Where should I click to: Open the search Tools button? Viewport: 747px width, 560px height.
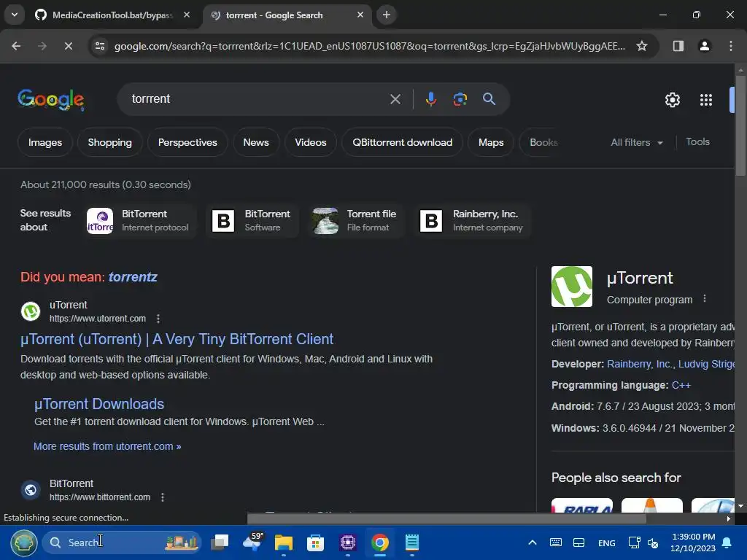697,142
